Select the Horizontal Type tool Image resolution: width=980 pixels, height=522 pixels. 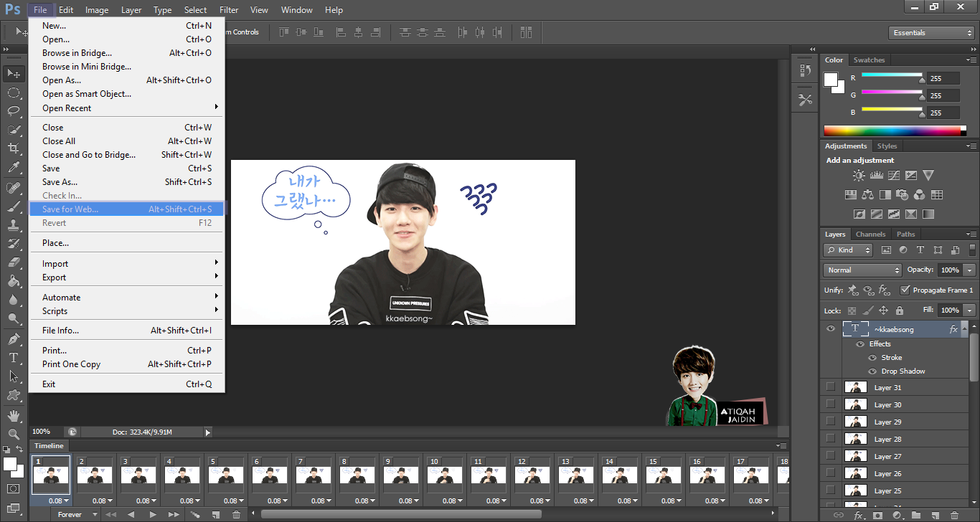point(14,357)
